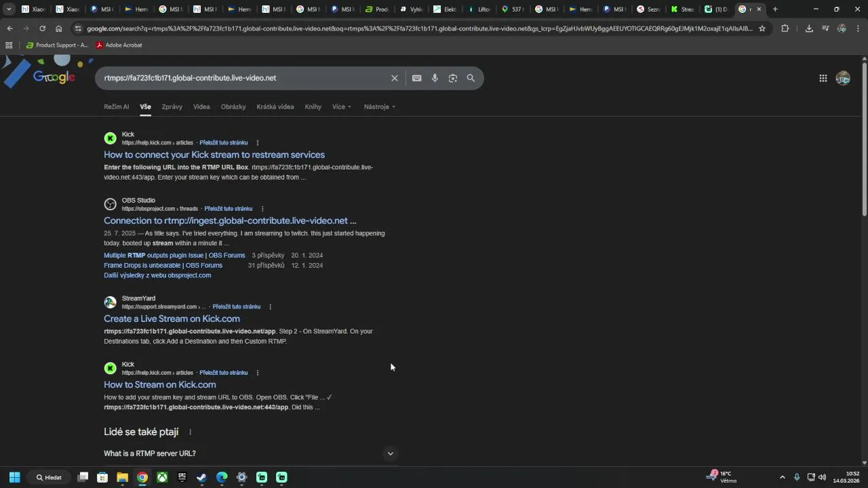
Task: Bookmark this page with the star icon
Action: pos(762,28)
